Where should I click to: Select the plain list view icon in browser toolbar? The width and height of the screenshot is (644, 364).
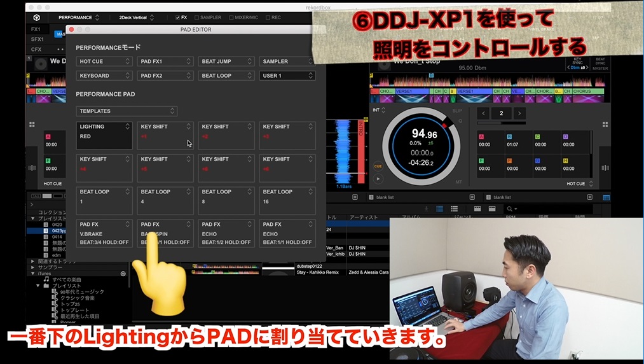click(x=455, y=209)
